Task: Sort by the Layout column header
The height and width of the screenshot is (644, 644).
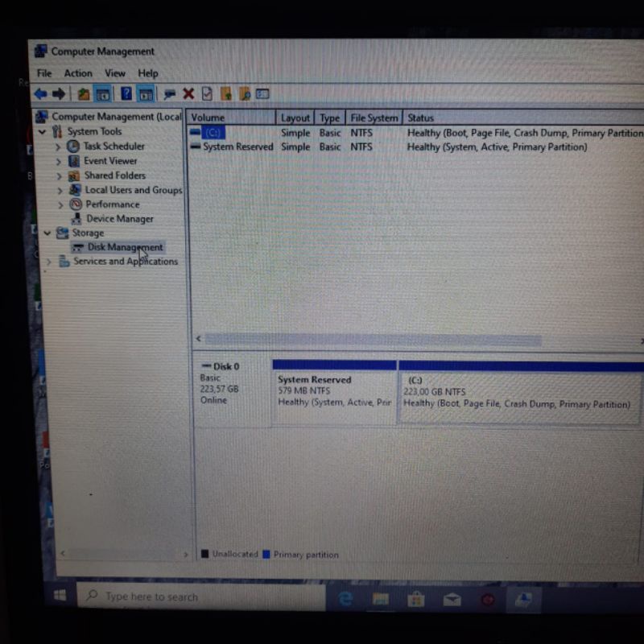Action: pos(295,118)
